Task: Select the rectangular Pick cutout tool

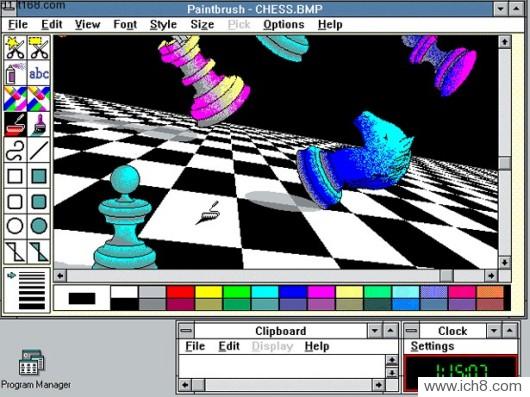Action: click(x=39, y=48)
